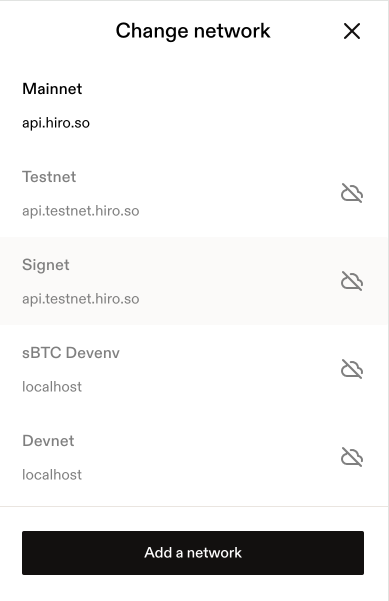Switch to the Testnet network
Viewport: 389px width, 601px height.
194,193
